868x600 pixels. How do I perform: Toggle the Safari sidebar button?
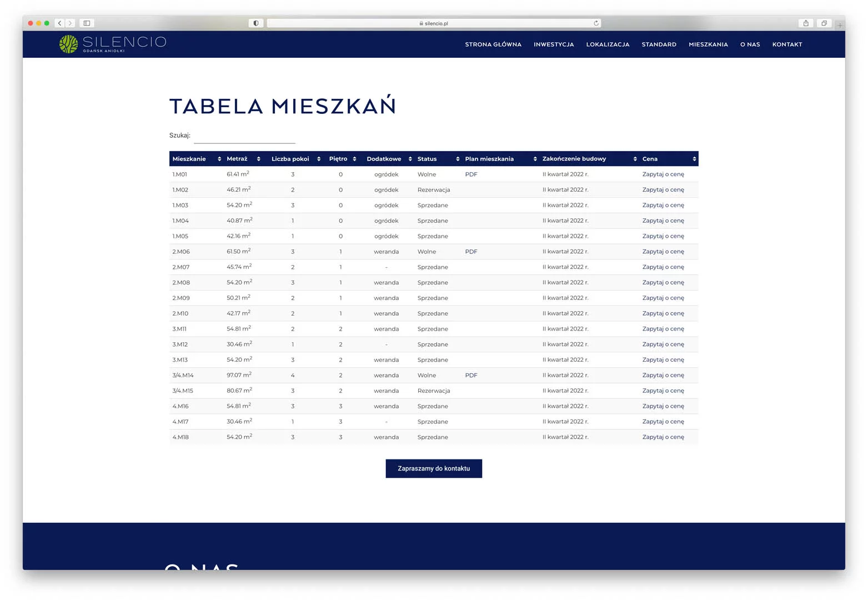click(x=87, y=23)
